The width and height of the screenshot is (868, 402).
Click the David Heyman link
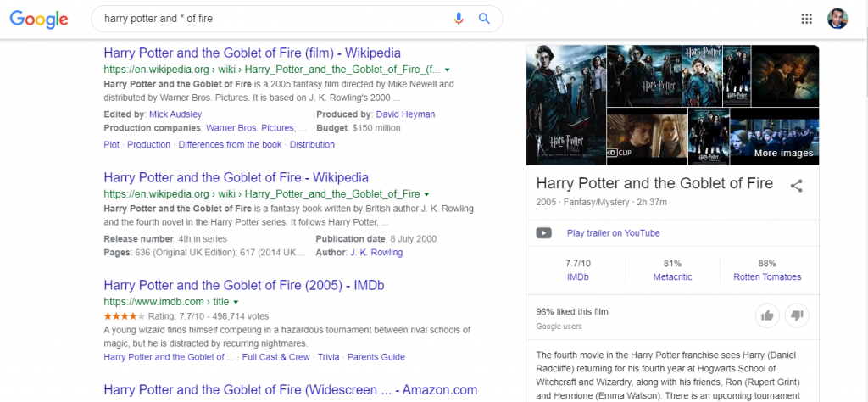[x=405, y=114]
